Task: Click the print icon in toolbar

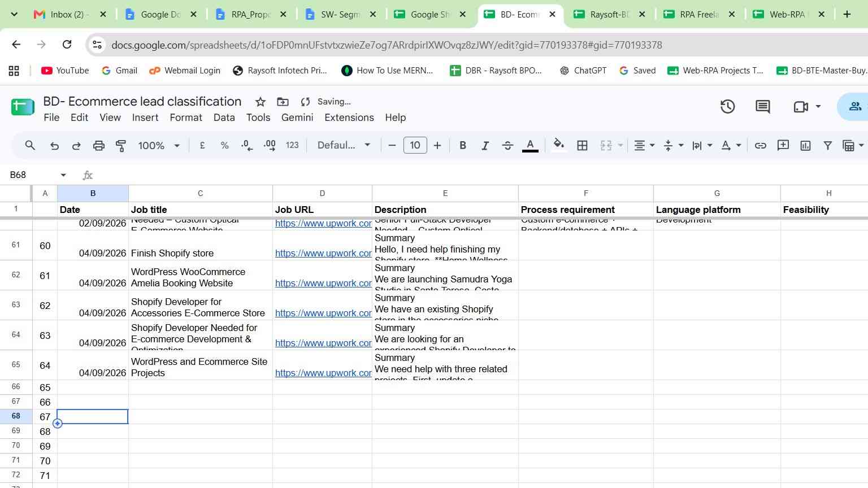Action: (x=99, y=146)
